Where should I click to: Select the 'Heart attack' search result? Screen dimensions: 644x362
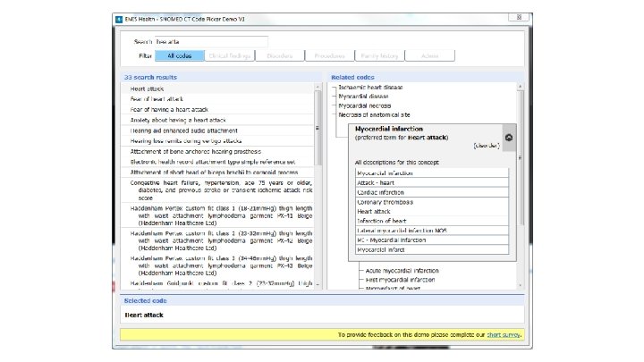click(x=217, y=88)
